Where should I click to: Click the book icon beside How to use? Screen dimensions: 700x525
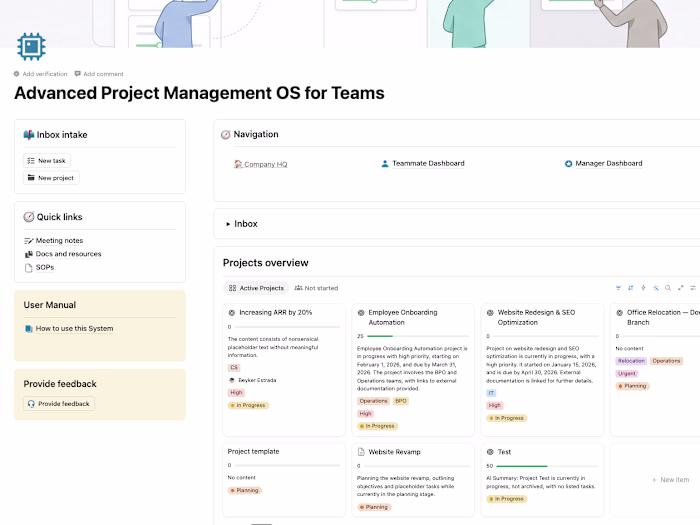click(x=29, y=329)
